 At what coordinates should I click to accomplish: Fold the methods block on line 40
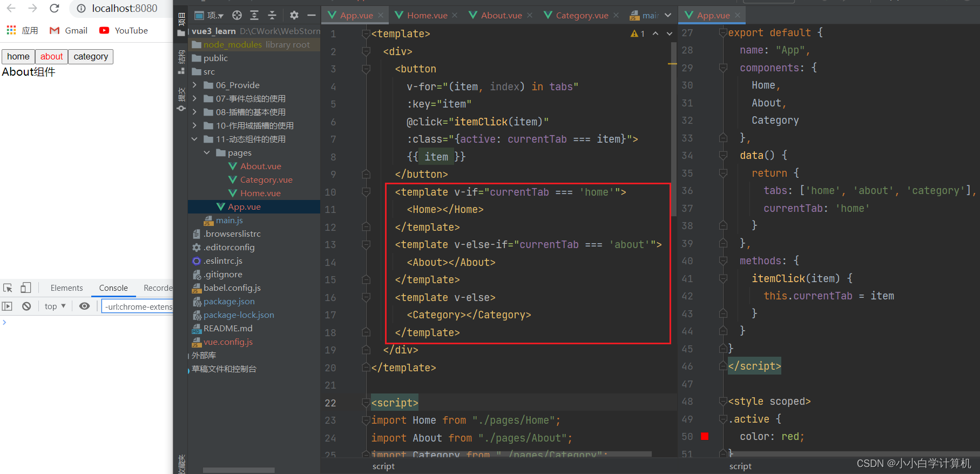click(x=723, y=261)
